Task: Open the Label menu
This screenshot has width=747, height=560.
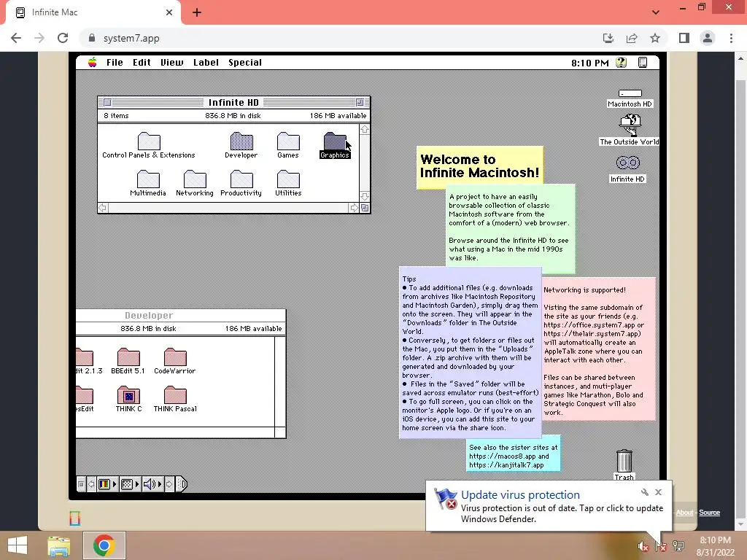Action: 206,63
